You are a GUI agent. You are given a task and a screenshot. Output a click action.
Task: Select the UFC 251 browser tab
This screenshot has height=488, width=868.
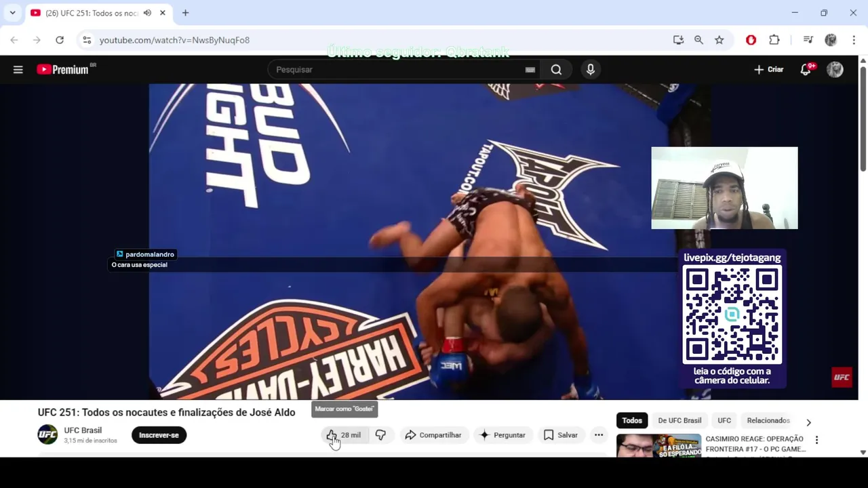coord(98,13)
